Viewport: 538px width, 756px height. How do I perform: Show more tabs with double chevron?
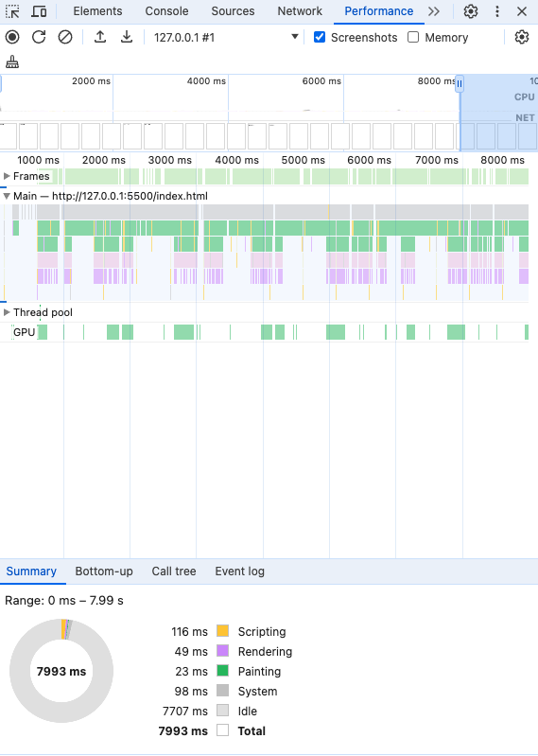[x=434, y=11]
